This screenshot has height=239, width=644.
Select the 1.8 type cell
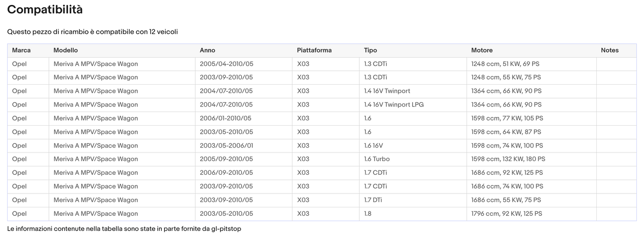click(x=368, y=214)
